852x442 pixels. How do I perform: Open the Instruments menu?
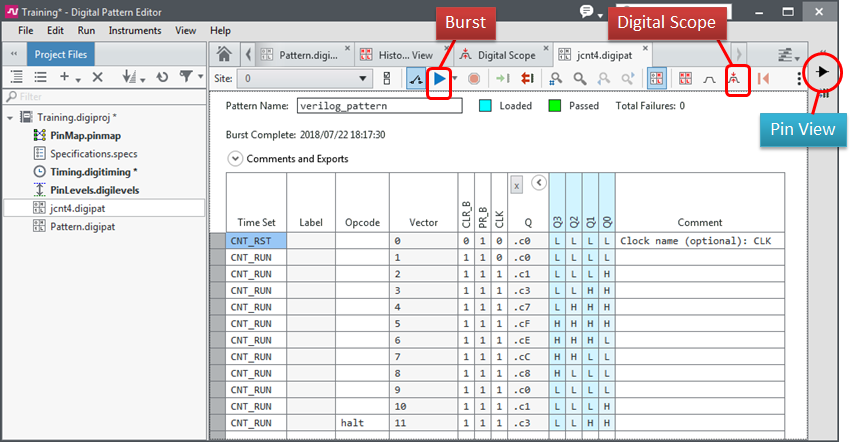coord(135,30)
